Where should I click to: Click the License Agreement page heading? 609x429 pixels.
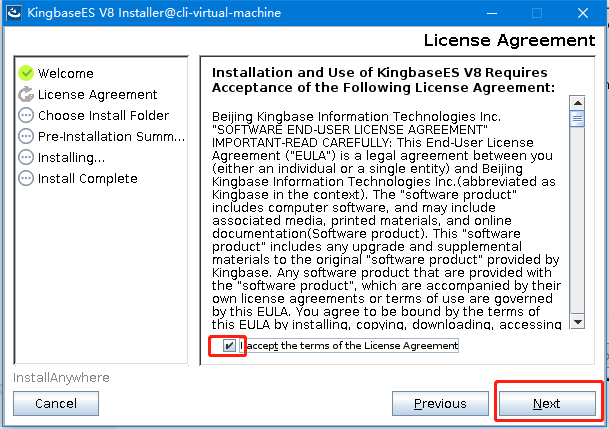[x=509, y=40]
